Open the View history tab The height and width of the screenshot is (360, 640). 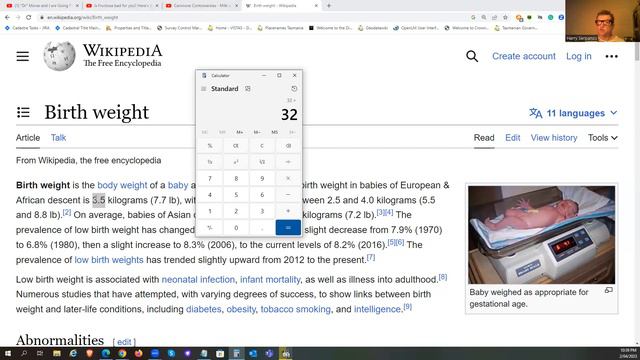(x=553, y=138)
